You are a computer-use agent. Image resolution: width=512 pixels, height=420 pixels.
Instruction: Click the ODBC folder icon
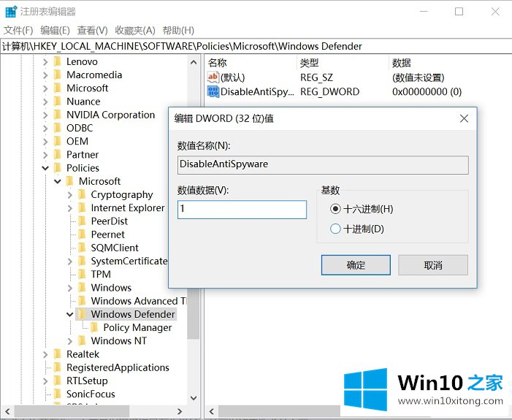tap(58, 128)
